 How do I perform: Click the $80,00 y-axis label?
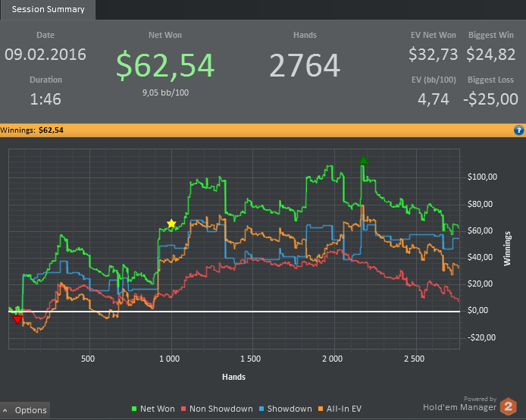(x=480, y=204)
